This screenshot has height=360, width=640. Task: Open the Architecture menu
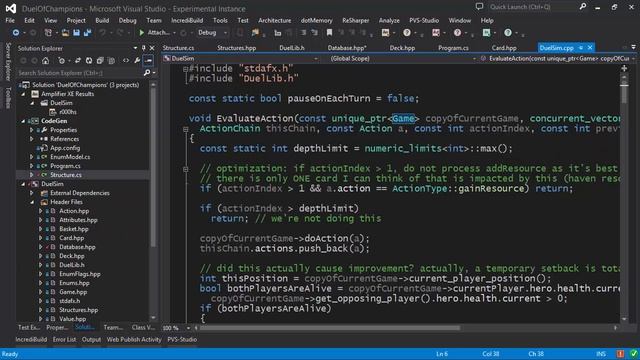(275, 20)
